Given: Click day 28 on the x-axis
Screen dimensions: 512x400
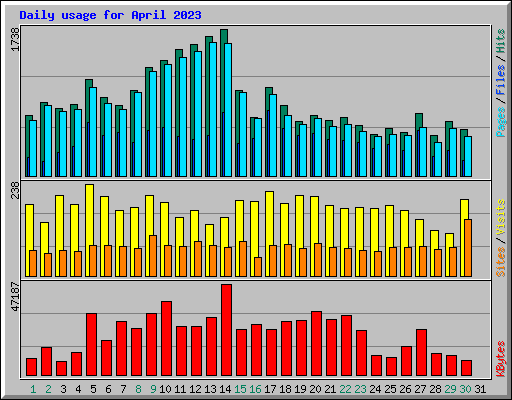Looking at the screenshot, I should pyautogui.click(x=435, y=389).
